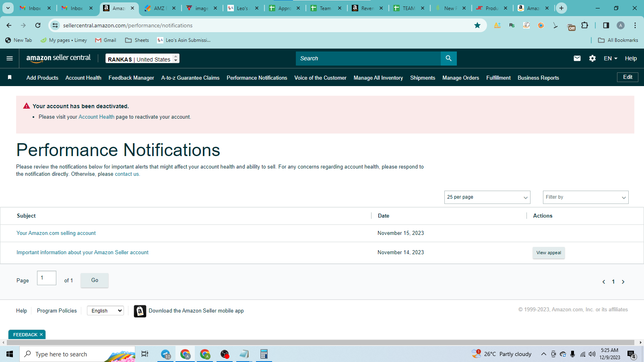Open Your Amazon.com selling account notification
Image resolution: width=644 pixels, height=362 pixels.
[56, 233]
